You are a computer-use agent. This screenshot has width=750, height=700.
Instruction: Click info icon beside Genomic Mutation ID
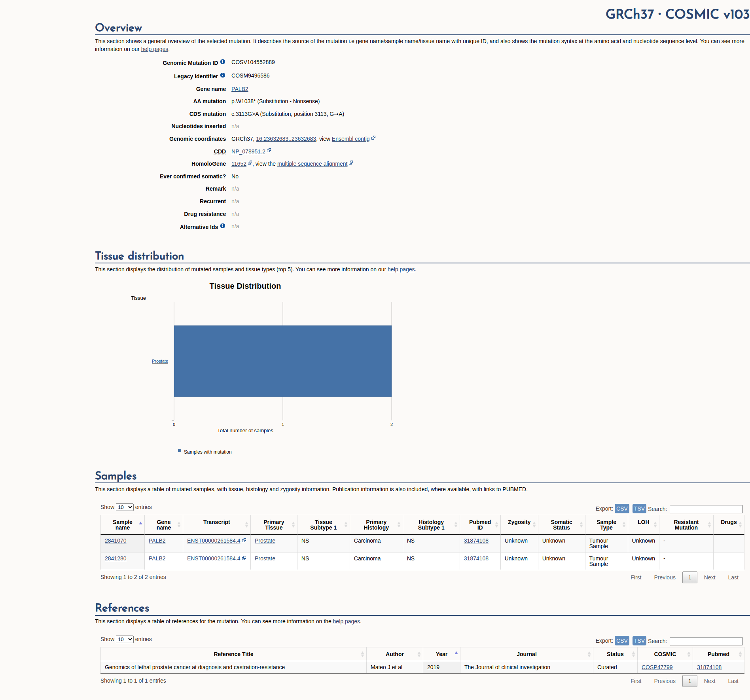(x=223, y=62)
